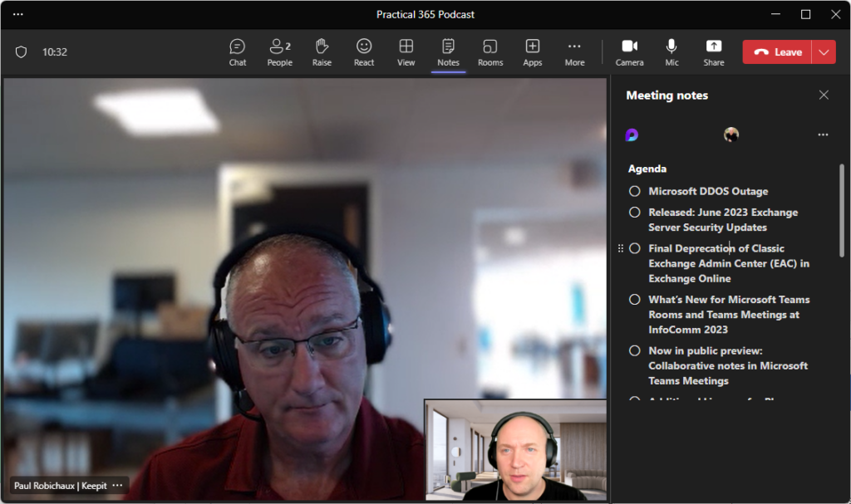
Task: Open More actions in the toolbar
Action: (x=575, y=52)
